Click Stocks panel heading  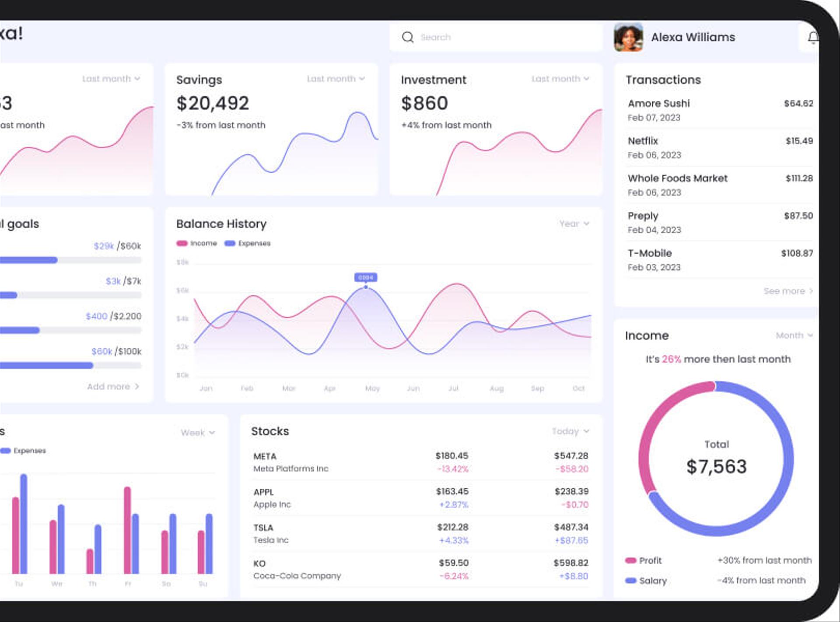(270, 431)
